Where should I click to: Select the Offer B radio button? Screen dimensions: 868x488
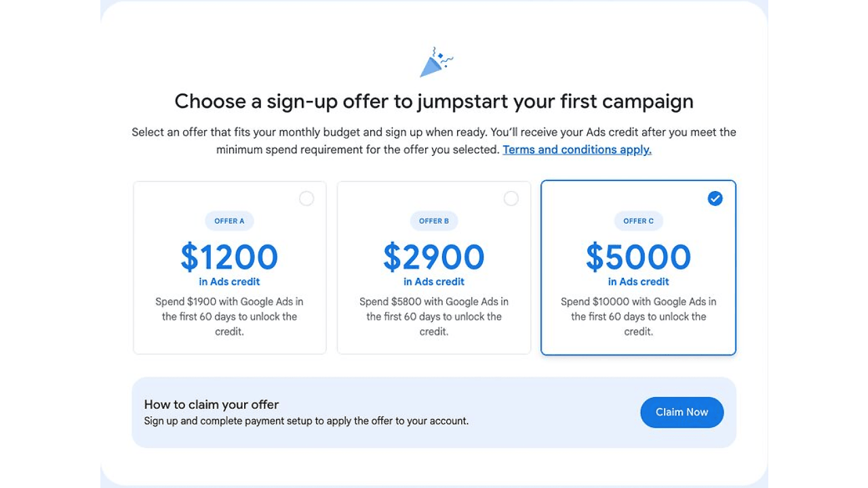click(x=511, y=198)
